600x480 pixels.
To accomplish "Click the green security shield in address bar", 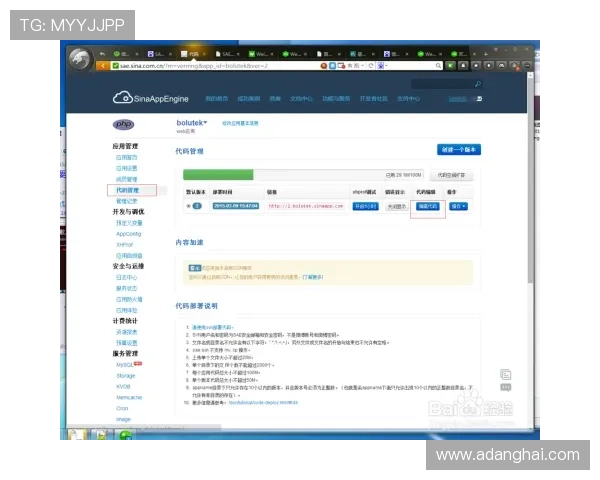I will (115, 66).
